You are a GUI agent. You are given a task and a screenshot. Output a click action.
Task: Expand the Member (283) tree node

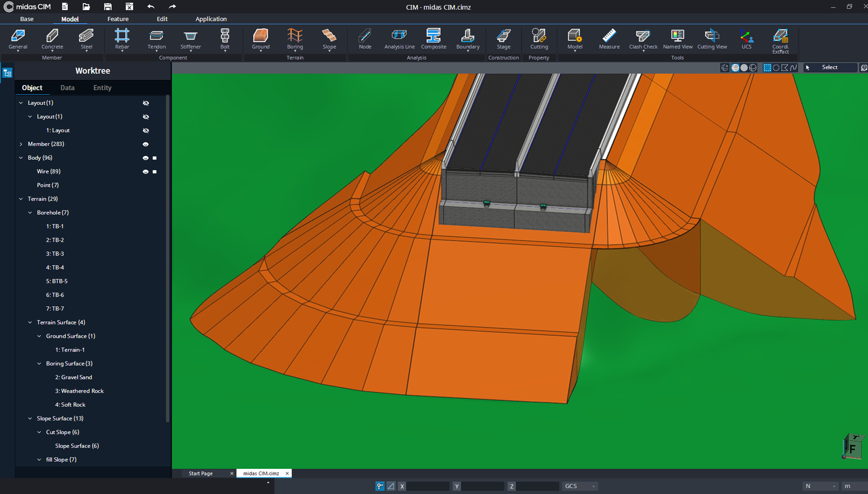point(21,144)
